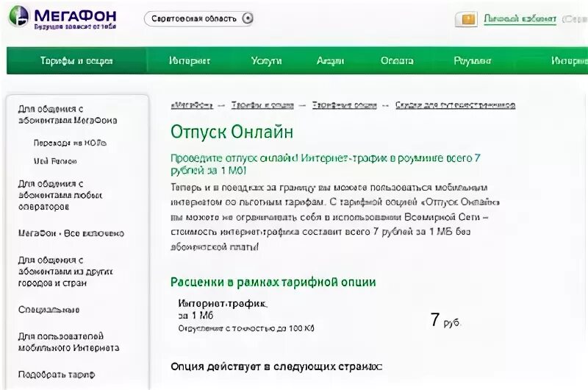588x390 pixels.
Task: Click the Интернет-трафик за 1 Мб label
Action: [223, 309]
